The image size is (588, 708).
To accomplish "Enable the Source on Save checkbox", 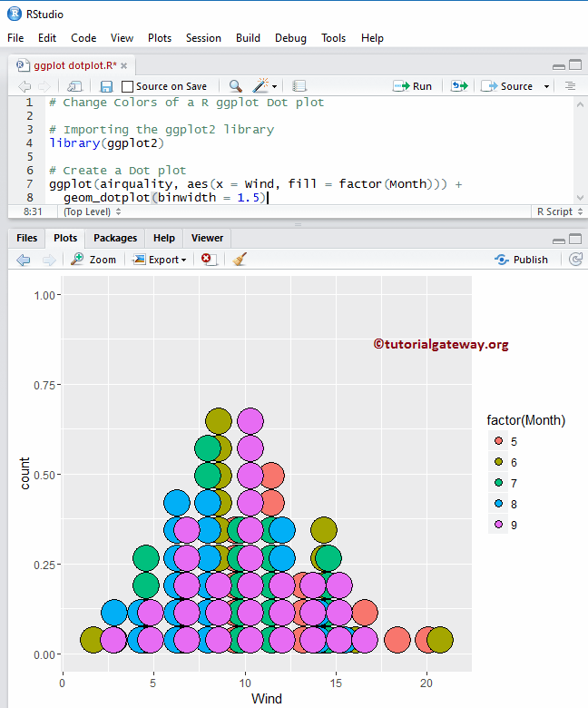I will click(x=128, y=86).
